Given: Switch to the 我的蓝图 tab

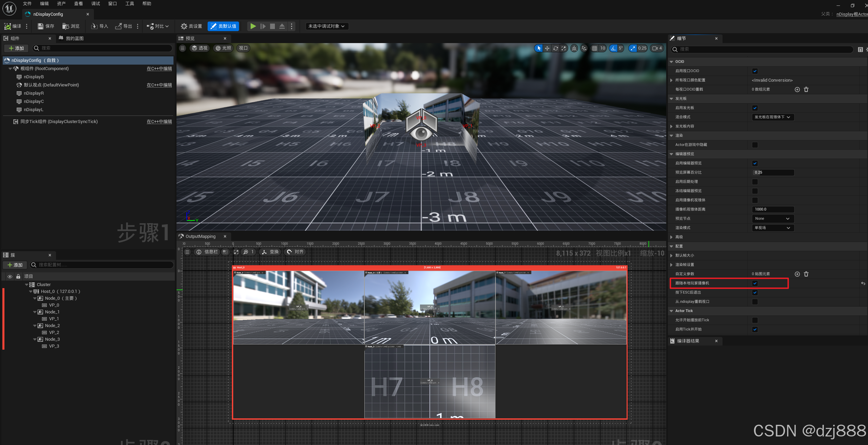Looking at the screenshot, I should tap(71, 38).
